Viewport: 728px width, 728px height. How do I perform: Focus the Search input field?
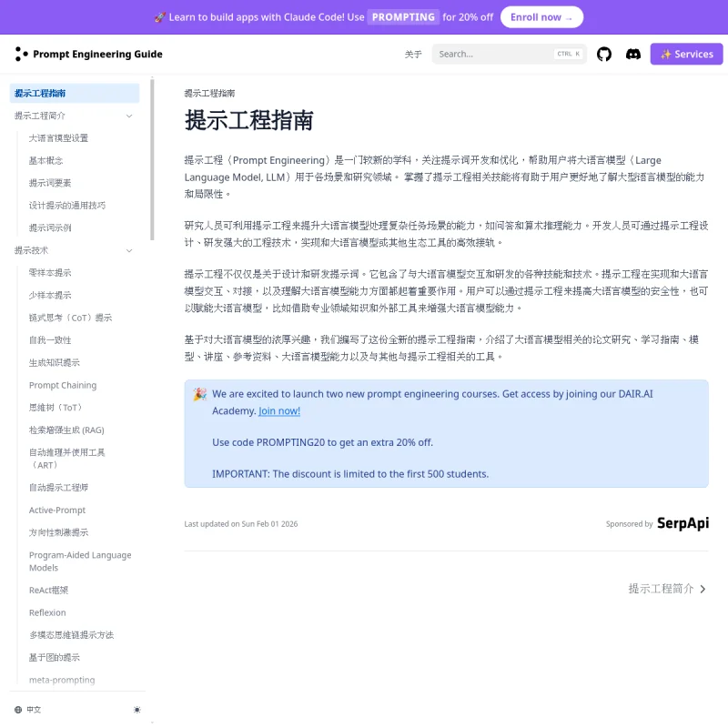click(510, 54)
